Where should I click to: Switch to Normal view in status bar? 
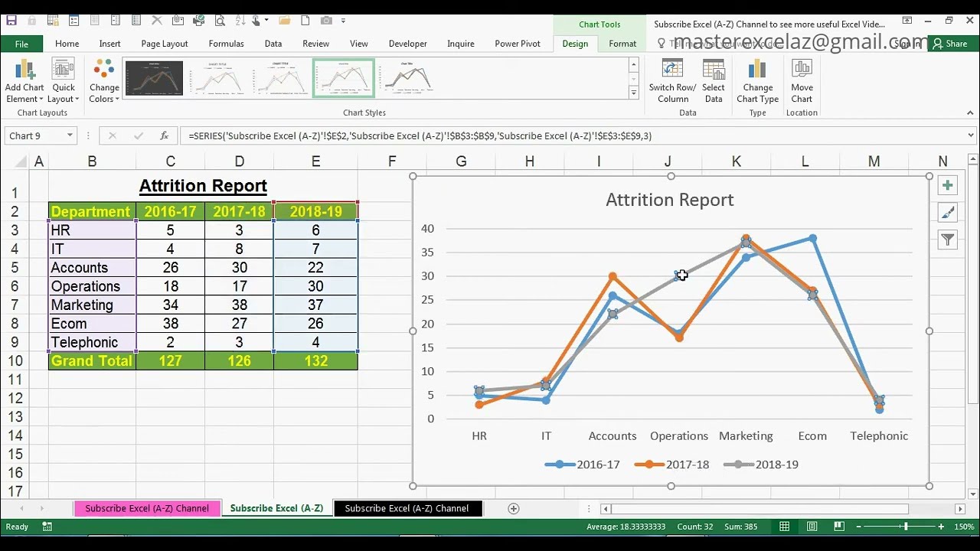tap(785, 527)
